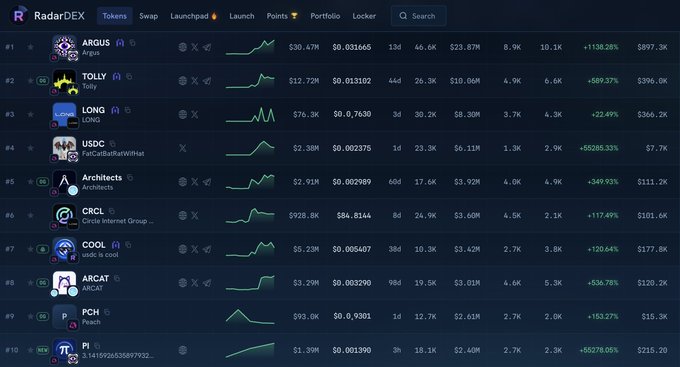
Task: Open the LONG website globe icon
Action: pos(183,114)
